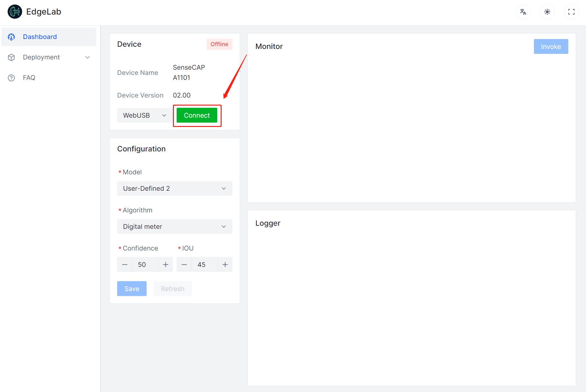This screenshot has width=586, height=392.
Task: Open the language translation icon
Action: pyautogui.click(x=523, y=12)
